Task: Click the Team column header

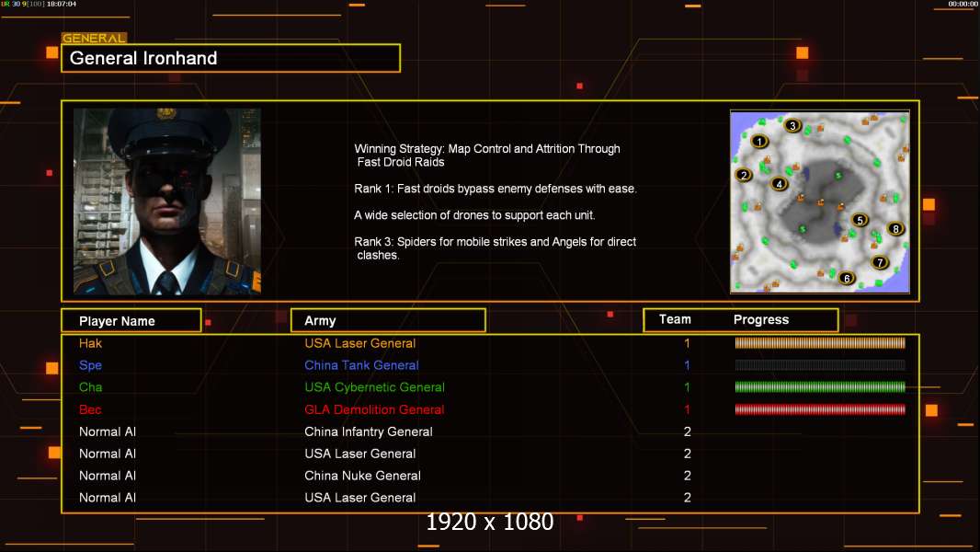Action: 675,319
